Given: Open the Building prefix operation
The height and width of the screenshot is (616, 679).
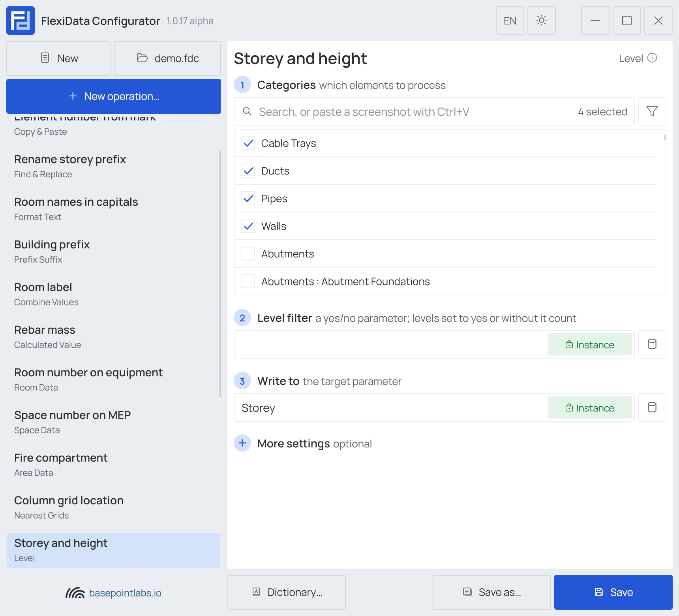Looking at the screenshot, I should tap(113, 251).
